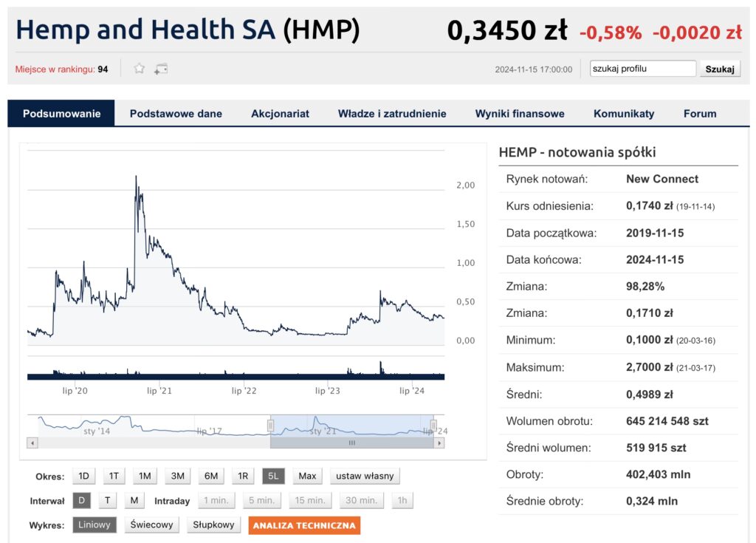Screen dimensions: 756x543
Task: Set interval to T (weekly)
Action: (107, 500)
